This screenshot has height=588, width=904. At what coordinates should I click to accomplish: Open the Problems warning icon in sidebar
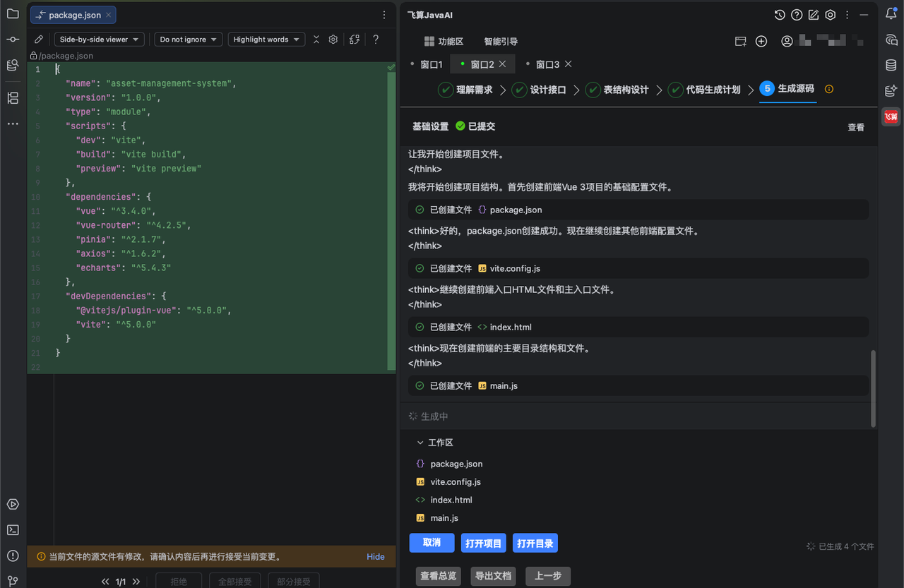pos(13,556)
